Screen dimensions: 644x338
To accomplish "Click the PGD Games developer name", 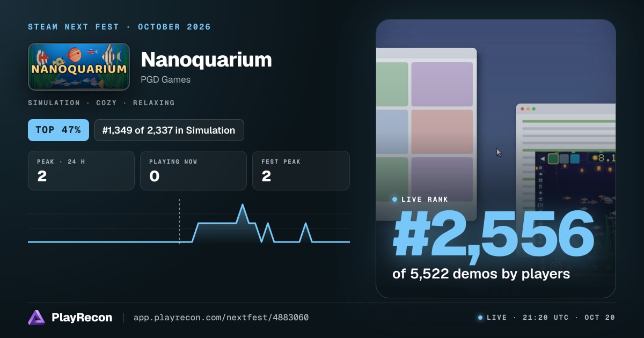I will pos(165,80).
